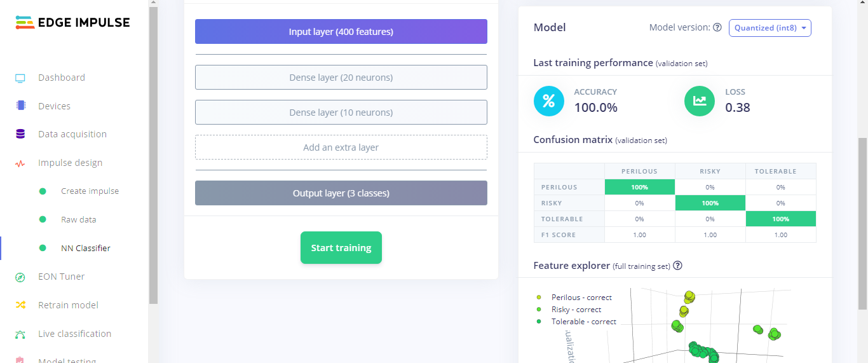Screen dimensions: 868x363
Task: Click the Data acquisition database icon
Action: click(x=20, y=134)
